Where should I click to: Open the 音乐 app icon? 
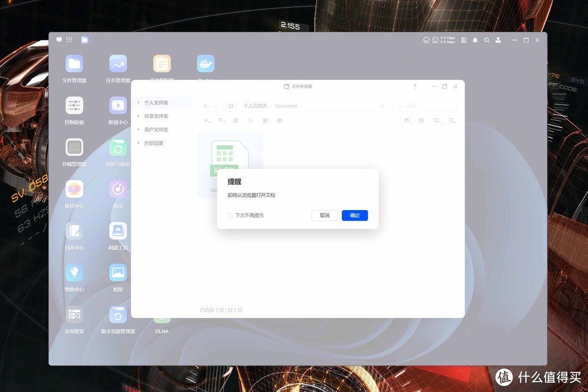pyautogui.click(x=118, y=189)
